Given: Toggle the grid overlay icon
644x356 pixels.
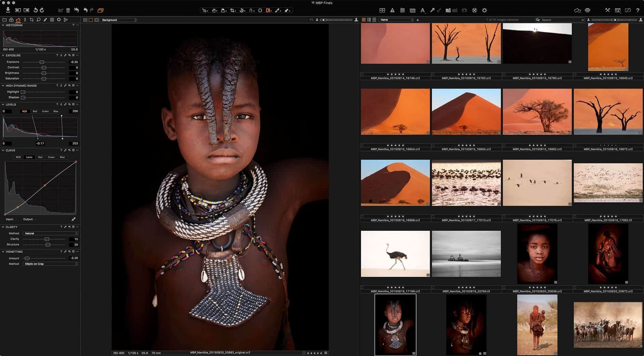Looking at the screenshot, I should coord(402,10).
